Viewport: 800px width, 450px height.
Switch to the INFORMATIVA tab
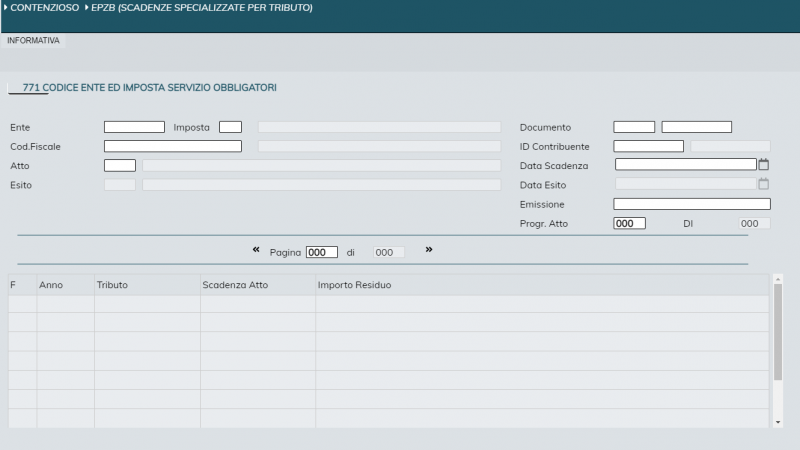click(33, 41)
